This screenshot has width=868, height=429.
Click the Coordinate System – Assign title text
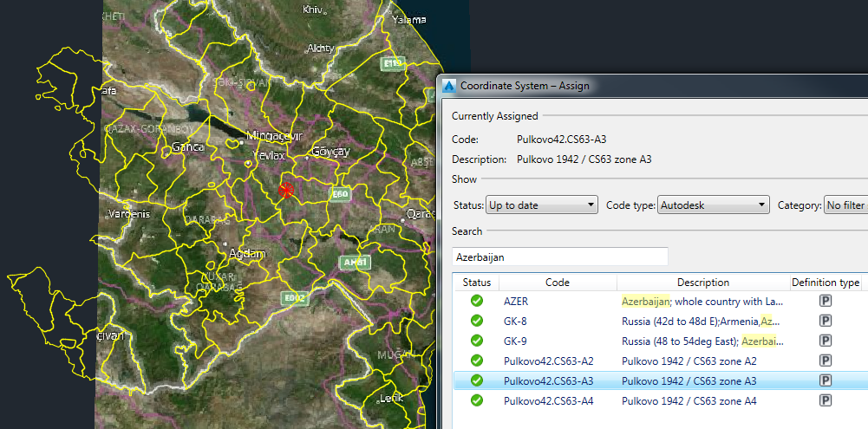click(525, 86)
